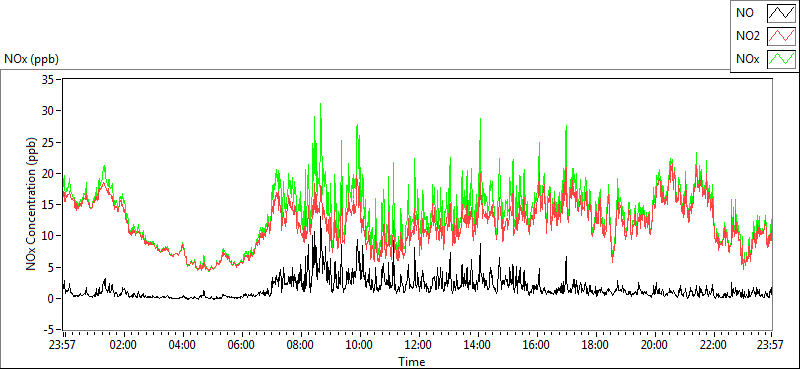Click the 04:00 time label
The width and height of the screenshot is (800, 369).
(182, 344)
